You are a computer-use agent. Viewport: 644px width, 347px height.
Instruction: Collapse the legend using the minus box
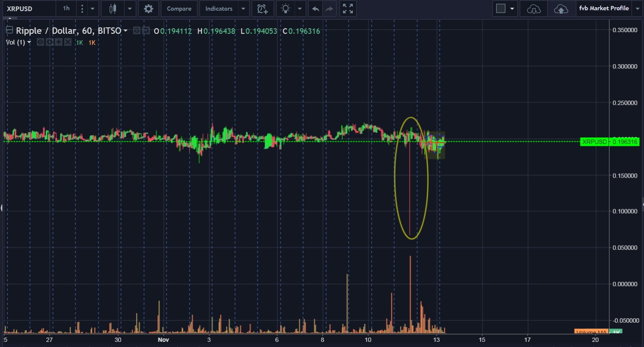[x=9, y=30]
